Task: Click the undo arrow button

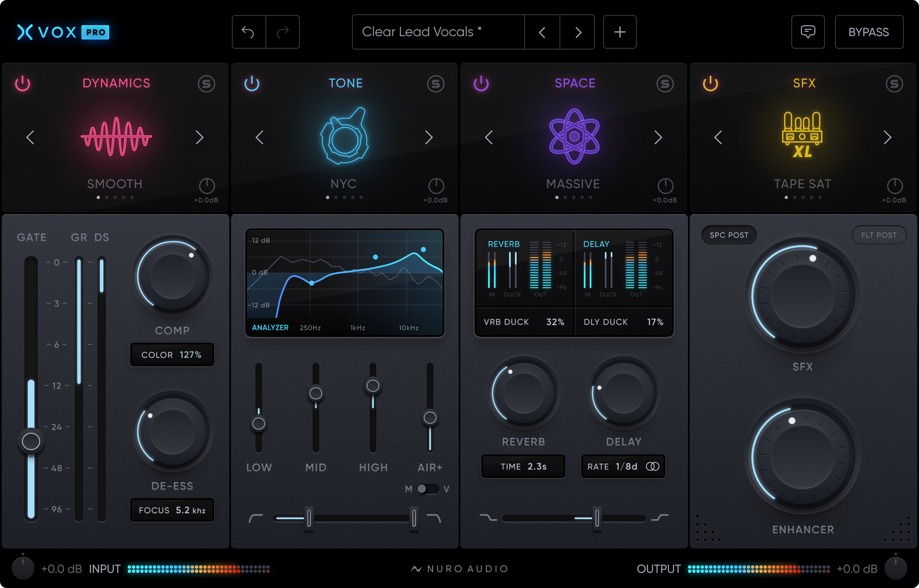Action: click(x=249, y=32)
